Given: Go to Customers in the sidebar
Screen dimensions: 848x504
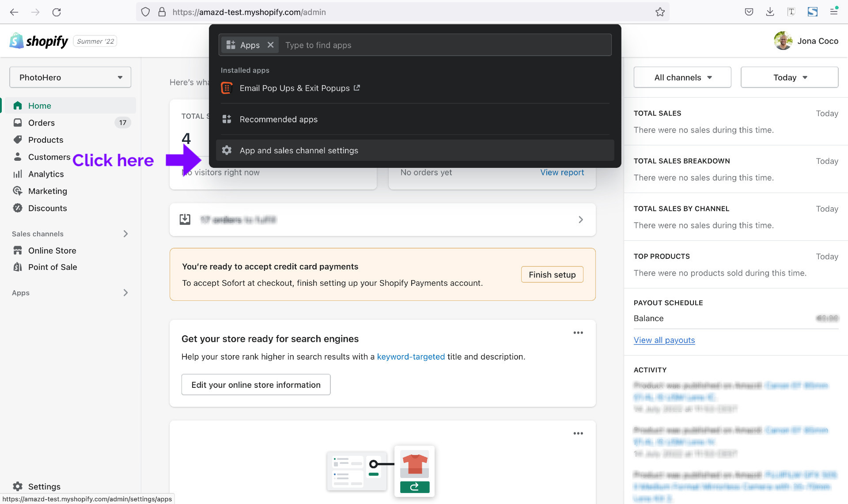Looking at the screenshot, I should (x=49, y=157).
